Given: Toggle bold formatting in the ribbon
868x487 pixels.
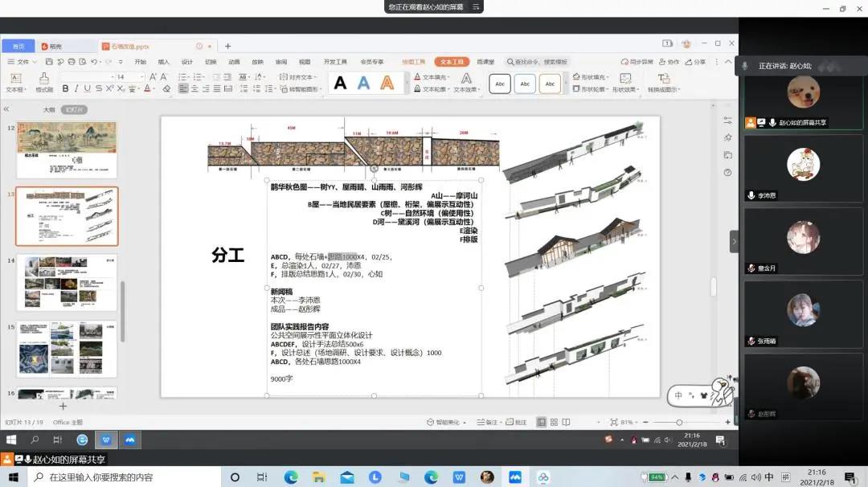Looking at the screenshot, I should tap(66, 89).
